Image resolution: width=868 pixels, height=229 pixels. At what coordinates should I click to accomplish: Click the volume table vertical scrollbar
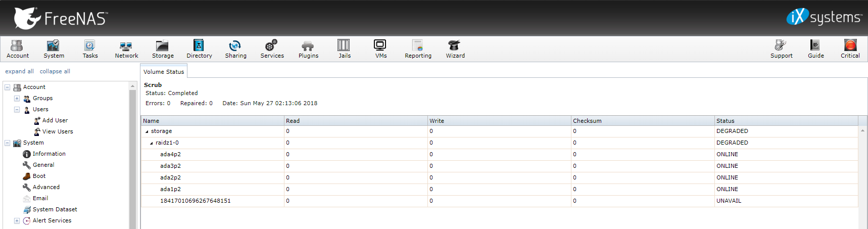(862, 177)
